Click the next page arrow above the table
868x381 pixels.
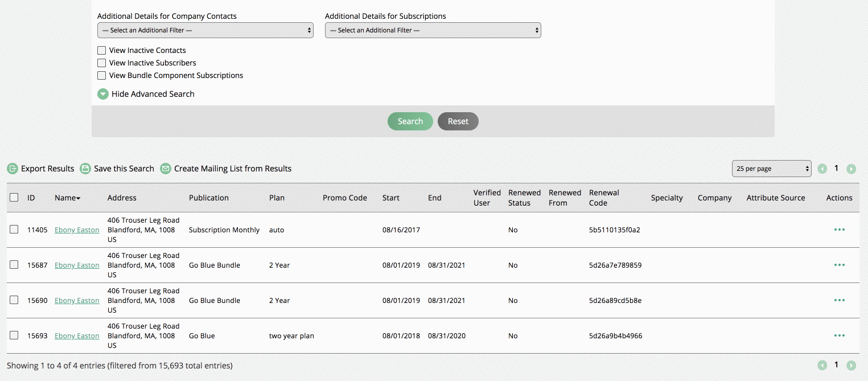[851, 169]
